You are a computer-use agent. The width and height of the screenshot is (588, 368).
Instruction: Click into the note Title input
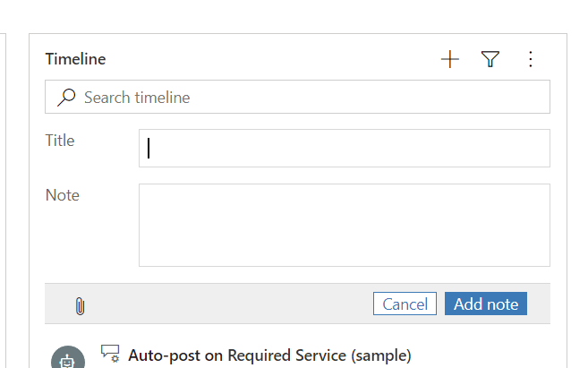pyautogui.click(x=345, y=148)
